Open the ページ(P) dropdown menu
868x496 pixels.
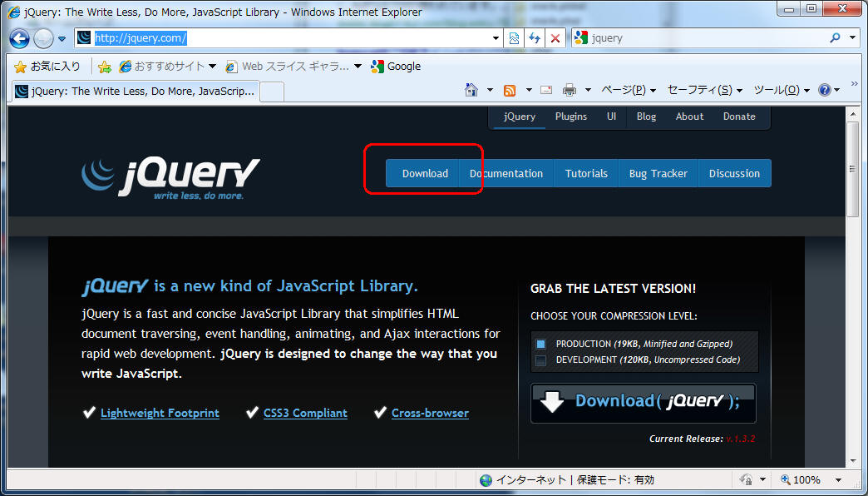(628, 90)
